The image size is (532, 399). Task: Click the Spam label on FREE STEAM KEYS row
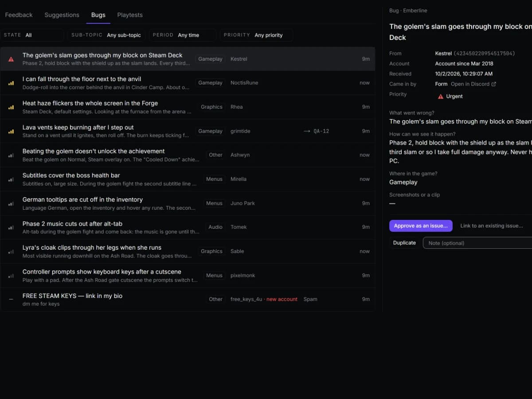(x=310, y=299)
